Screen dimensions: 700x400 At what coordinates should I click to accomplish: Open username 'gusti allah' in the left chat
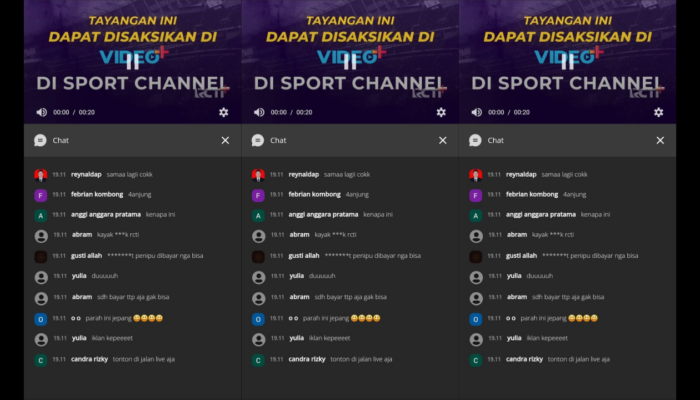click(87, 256)
